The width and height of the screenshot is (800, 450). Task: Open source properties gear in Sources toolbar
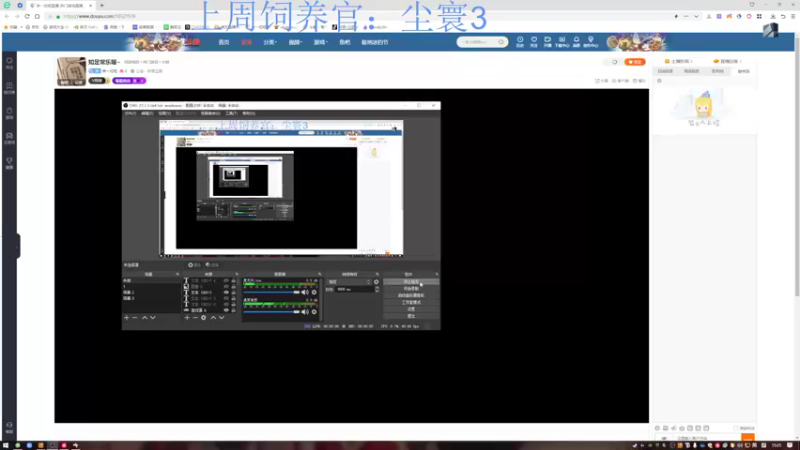click(x=204, y=318)
